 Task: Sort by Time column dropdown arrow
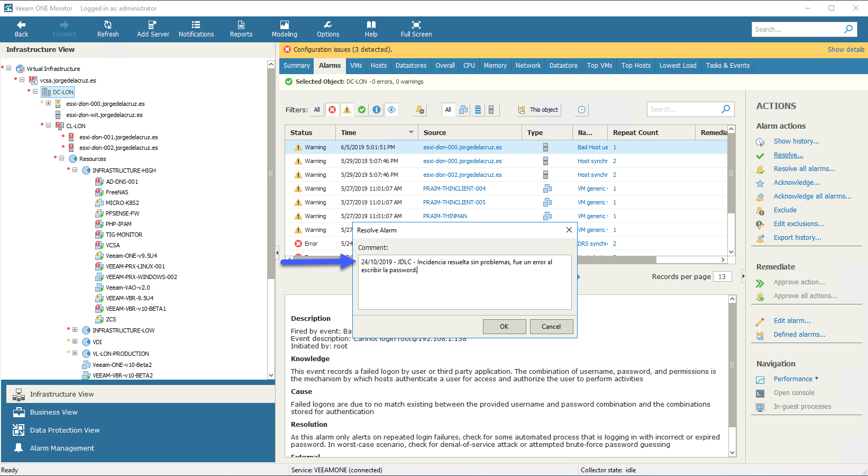411,132
